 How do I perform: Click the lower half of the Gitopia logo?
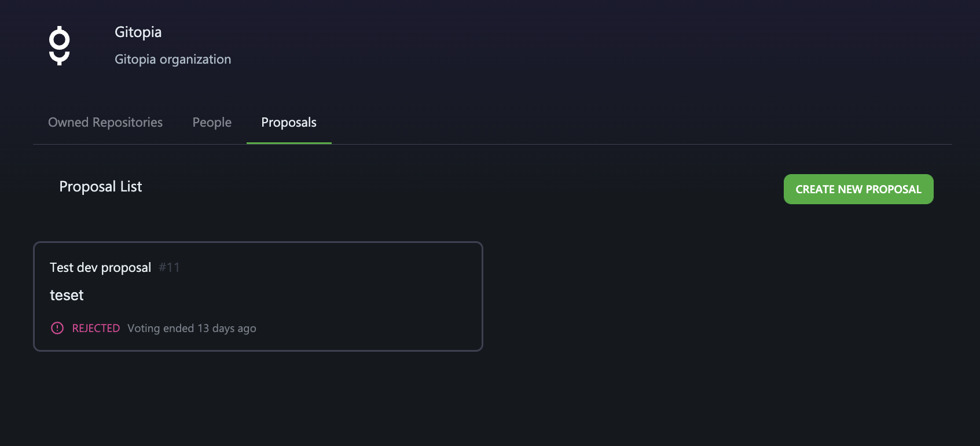tap(59, 58)
